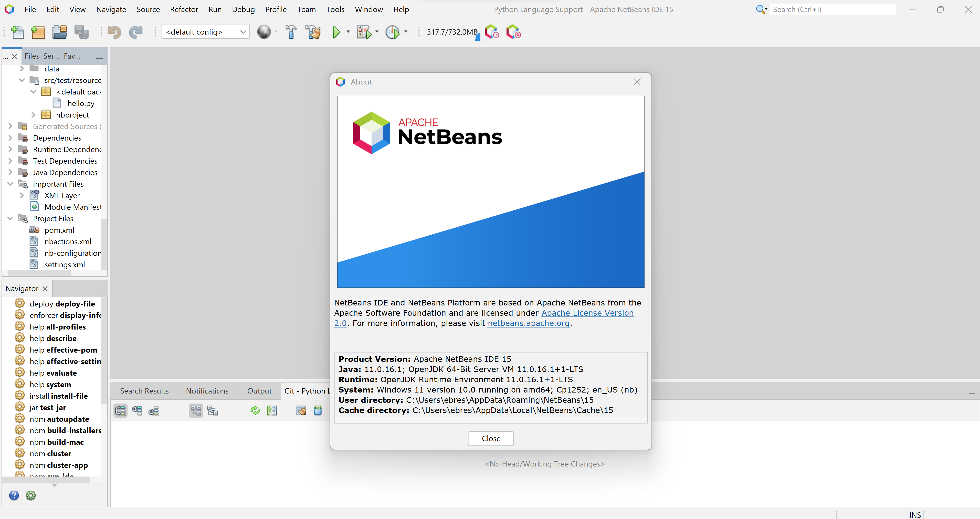Open the Apache License Version link
The width and height of the screenshot is (980, 519).
(x=587, y=313)
